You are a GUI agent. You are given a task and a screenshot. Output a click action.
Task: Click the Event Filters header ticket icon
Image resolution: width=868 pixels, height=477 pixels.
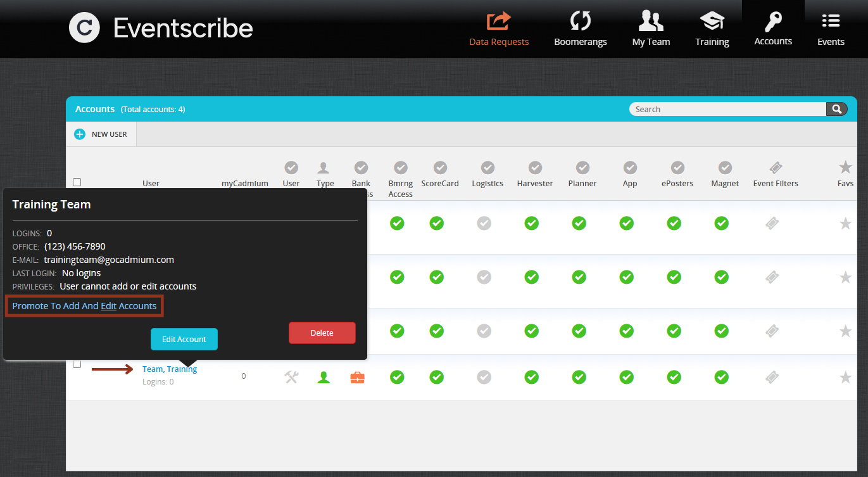point(776,167)
